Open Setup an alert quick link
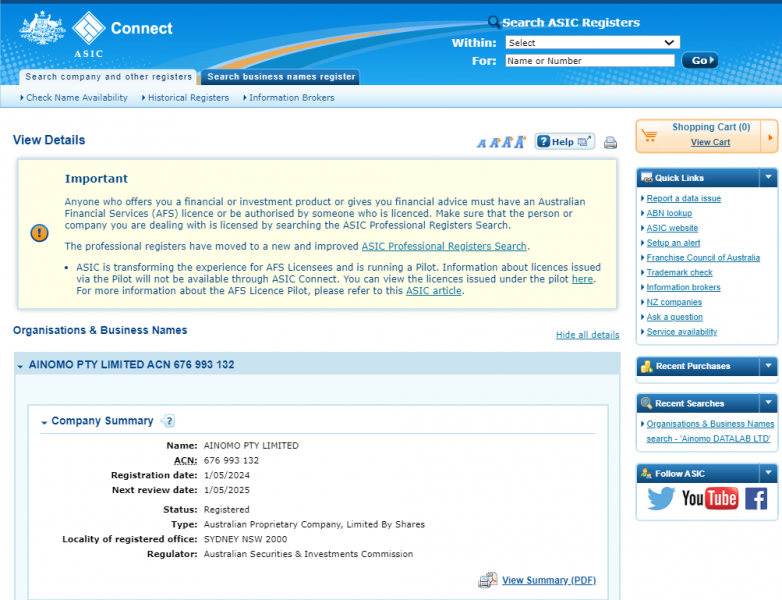The height and width of the screenshot is (600, 782). pos(673,243)
